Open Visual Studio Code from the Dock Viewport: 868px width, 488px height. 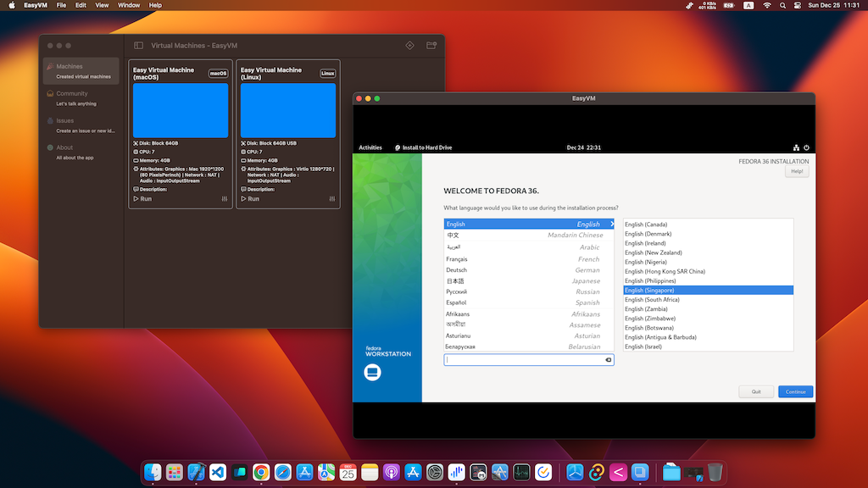(x=218, y=473)
